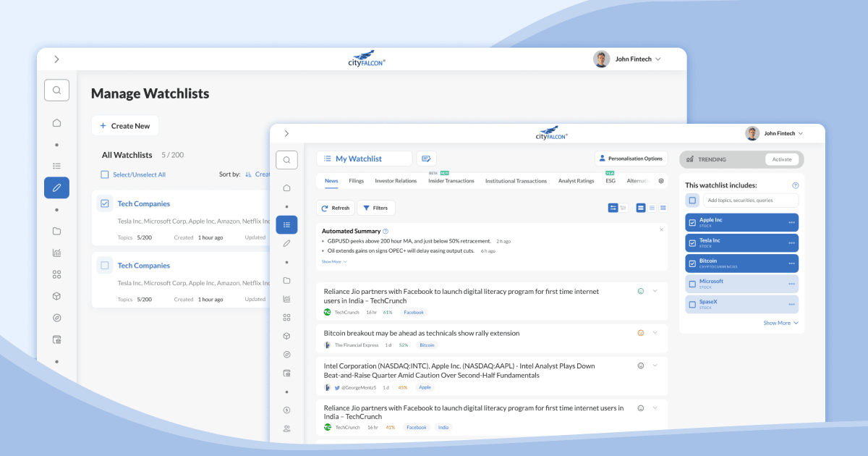Click Refresh button
The height and width of the screenshot is (456, 868).
[335, 208]
